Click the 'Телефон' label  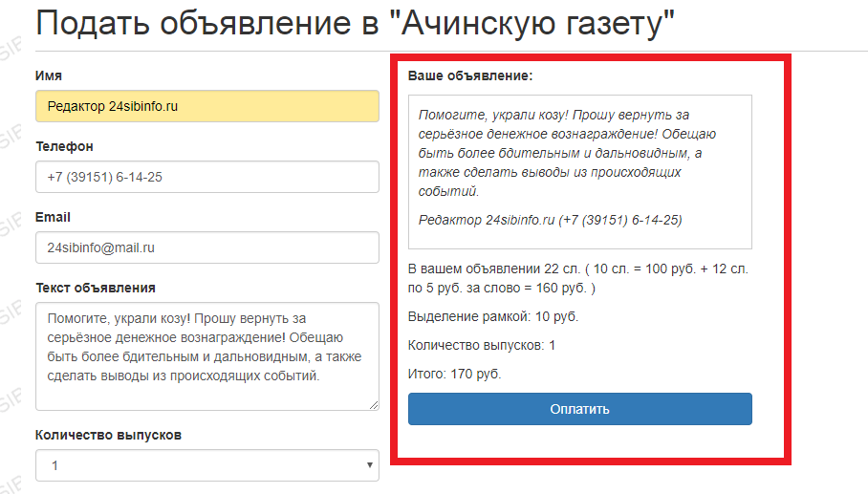point(64,146)
